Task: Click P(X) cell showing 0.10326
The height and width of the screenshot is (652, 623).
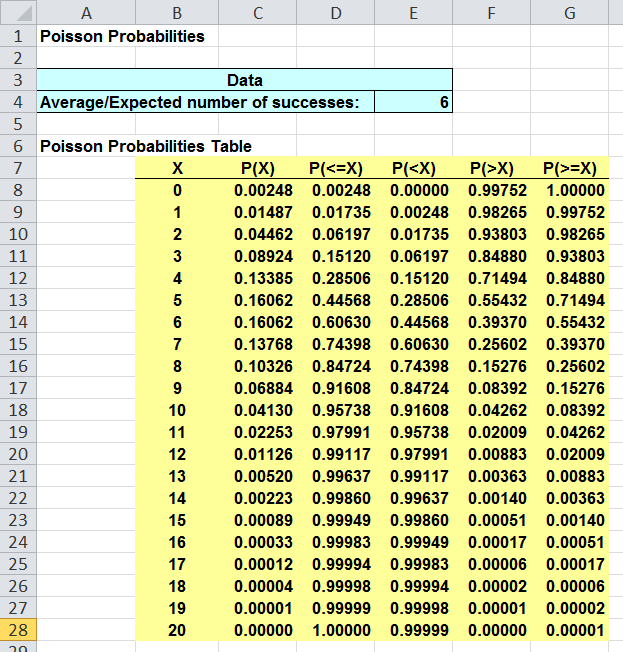Action: pyautogui.click(x=257, y=366)
